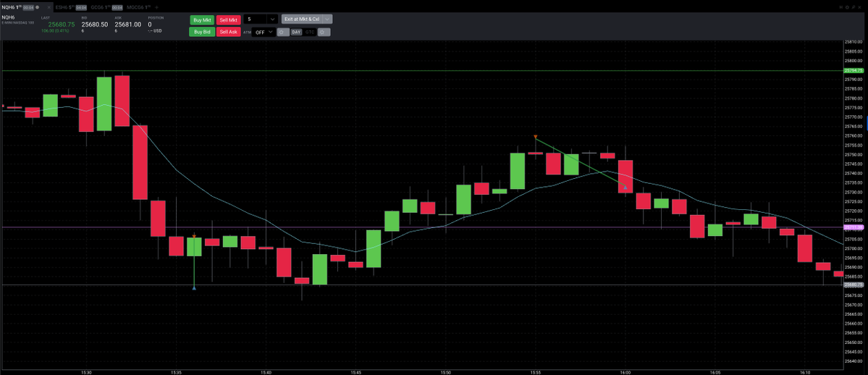
Task: Click the bid price 25680.50
Action: pyautogui.click(x=95, y=25)
